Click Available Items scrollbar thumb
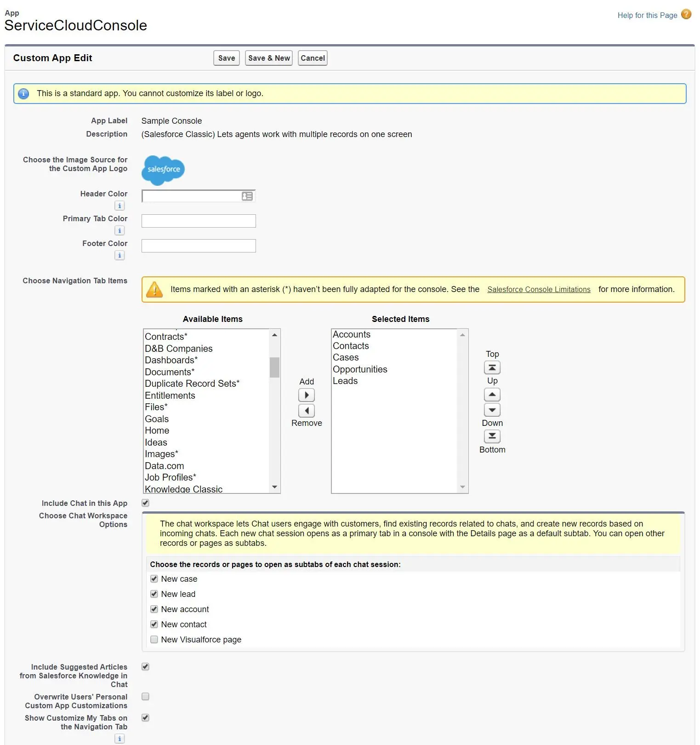This screenshot has width=700, height=745. coord(274,367)
